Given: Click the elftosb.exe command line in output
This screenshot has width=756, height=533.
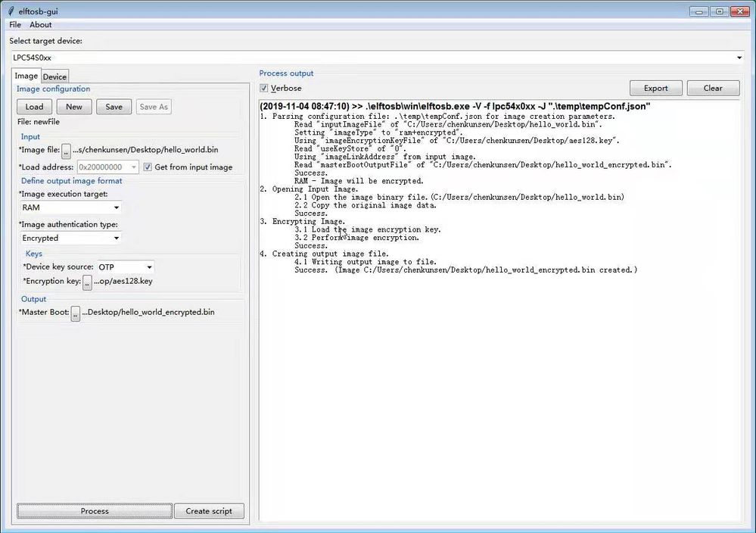Looking at the screenshot, I should coord(455,106).
